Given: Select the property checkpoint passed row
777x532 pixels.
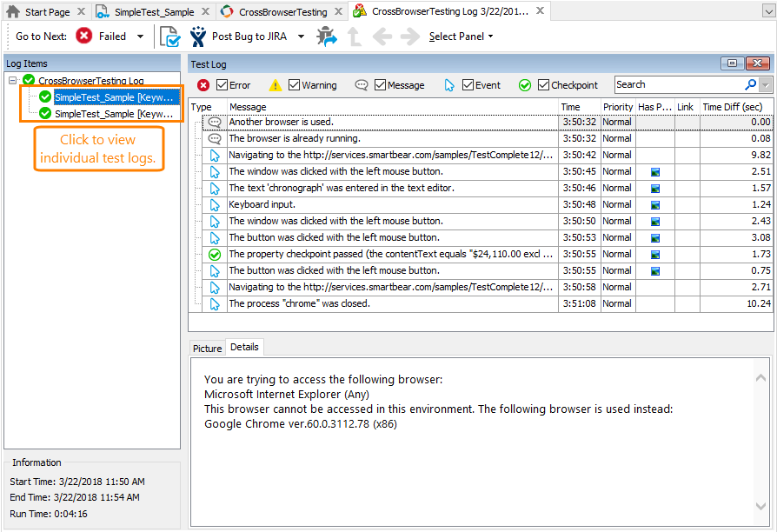Looking at the screenshot, I should coord(488,254).
